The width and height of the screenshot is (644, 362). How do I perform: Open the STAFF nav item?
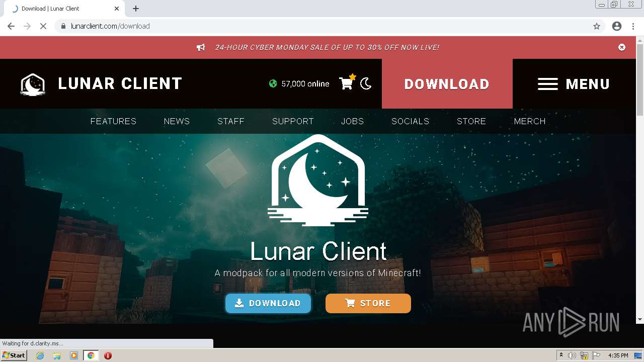click(x=231, y=121)
